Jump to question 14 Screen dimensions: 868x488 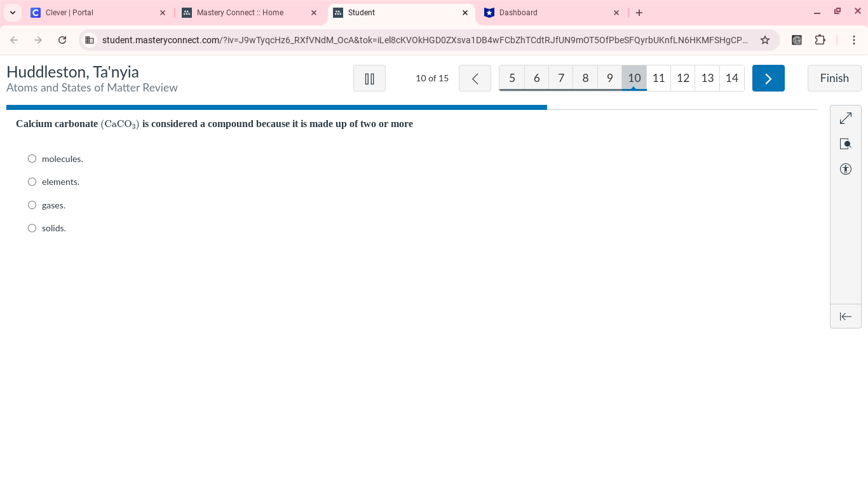(x=732, y=78)
